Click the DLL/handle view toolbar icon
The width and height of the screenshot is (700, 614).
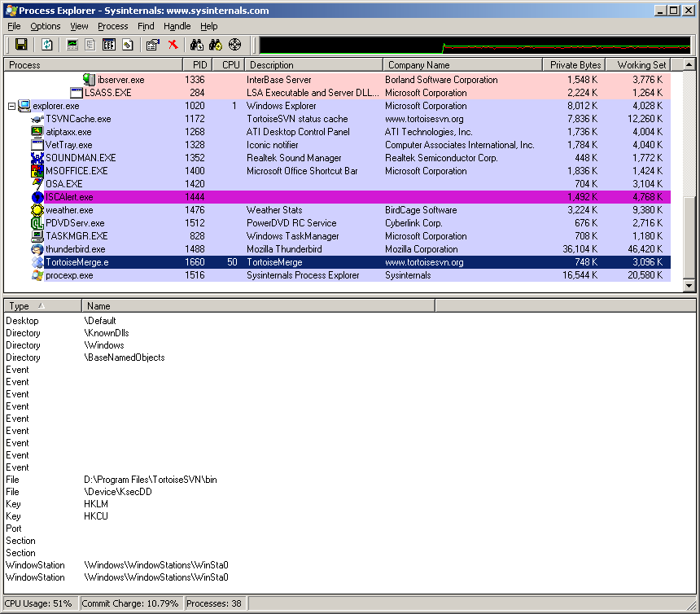point(128,44)
